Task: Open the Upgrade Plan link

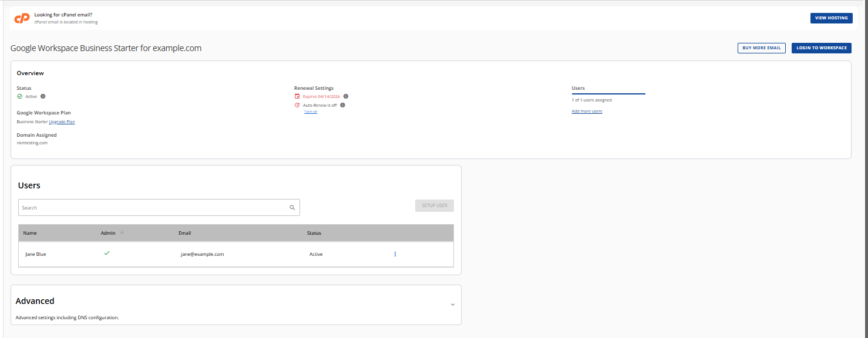Action: click(x=62, y=121)
